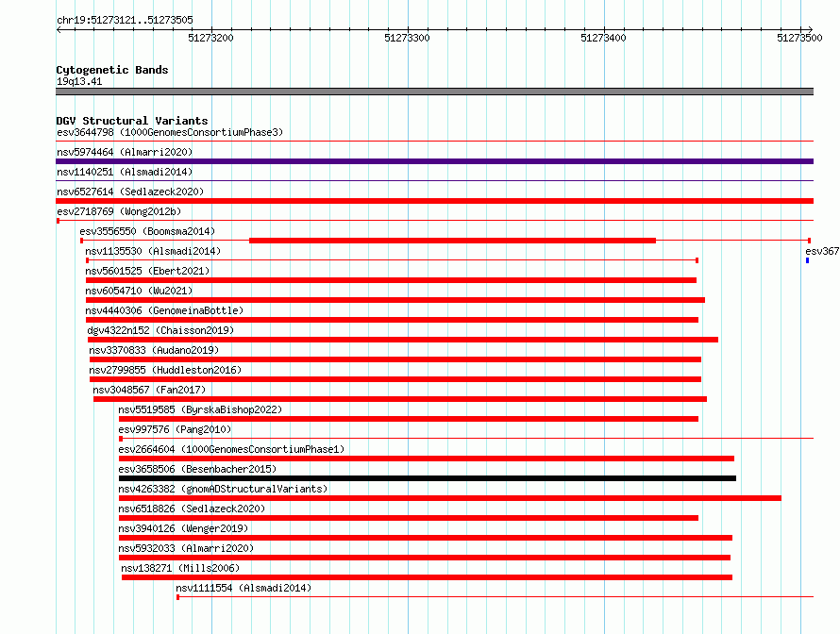
Task: Open the nsv4440306 GenomeinaBottle label
Action: [164, 310]
